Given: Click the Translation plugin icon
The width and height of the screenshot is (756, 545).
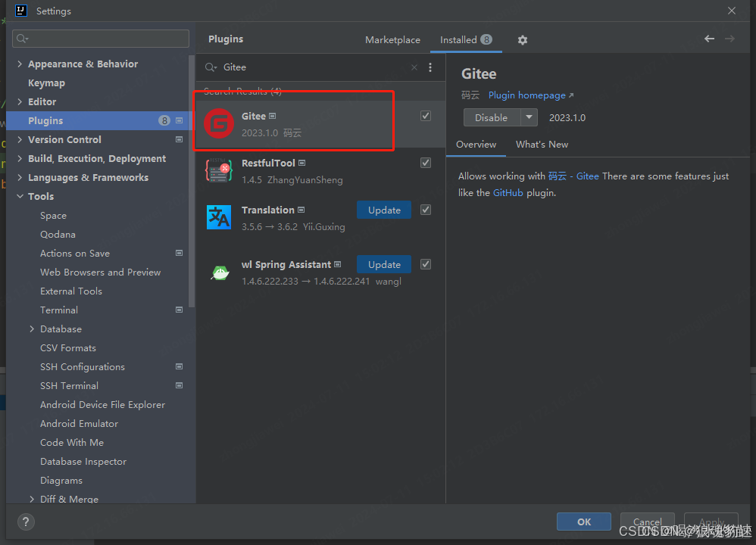Looking at the screenshot, I should click(x=219, y=217).
